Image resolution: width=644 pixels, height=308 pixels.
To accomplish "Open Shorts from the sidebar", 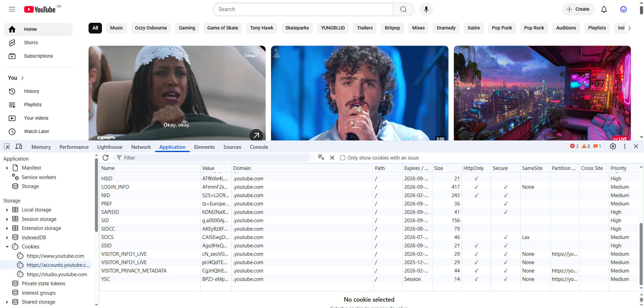I will (x=38, y=43).
